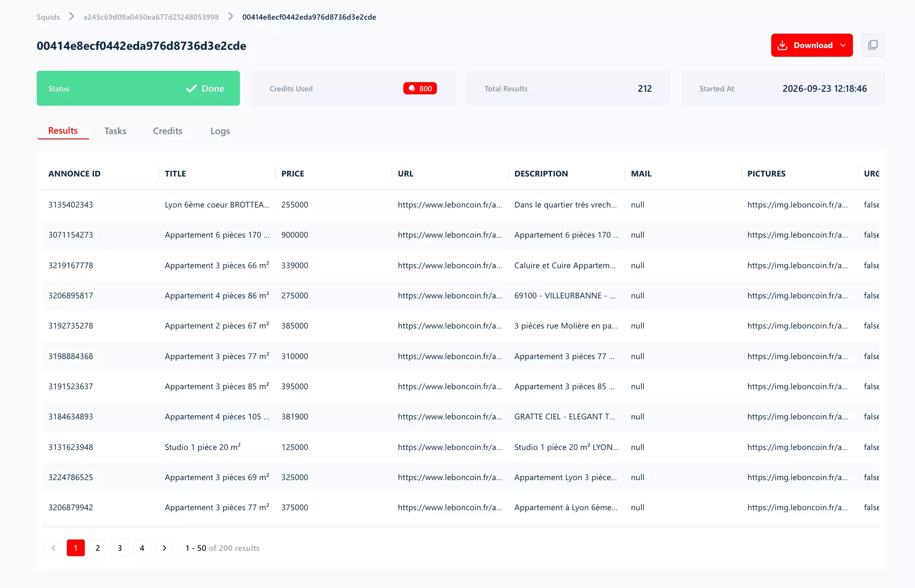The image size is (915, 588).
Task: Click the DESCRIPTION column header
Action: [x=541, y=173]
